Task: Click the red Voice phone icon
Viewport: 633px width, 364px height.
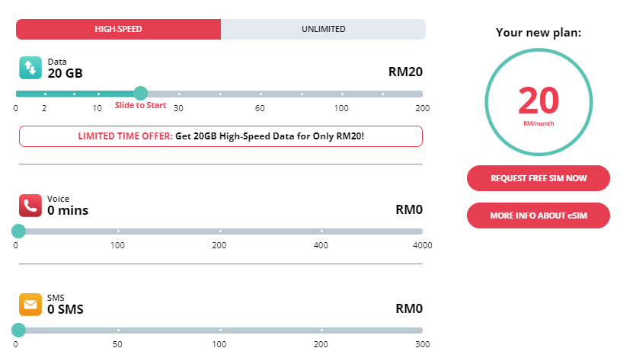Action: tap(30, 205)
